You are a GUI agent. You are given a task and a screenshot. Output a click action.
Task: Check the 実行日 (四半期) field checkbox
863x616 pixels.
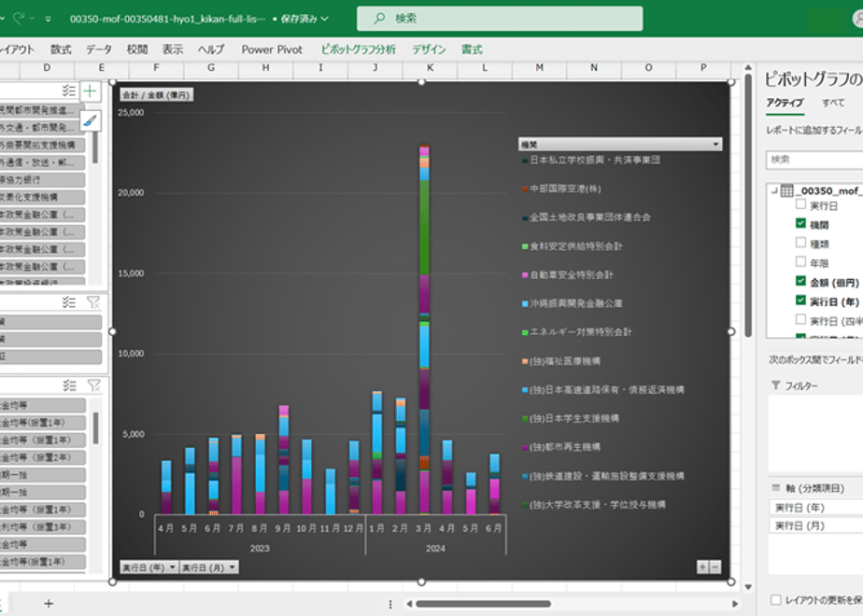(x=800, y=319)
